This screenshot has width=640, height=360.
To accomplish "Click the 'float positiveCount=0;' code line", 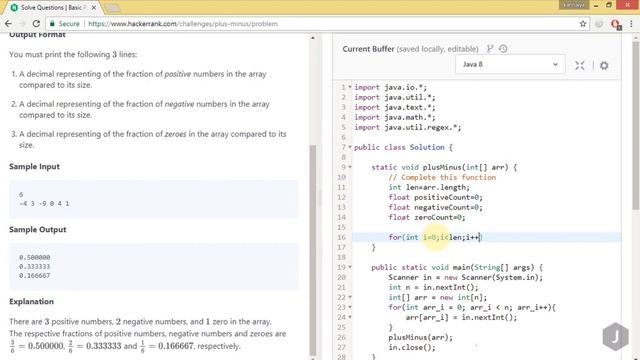I will 436,198.
